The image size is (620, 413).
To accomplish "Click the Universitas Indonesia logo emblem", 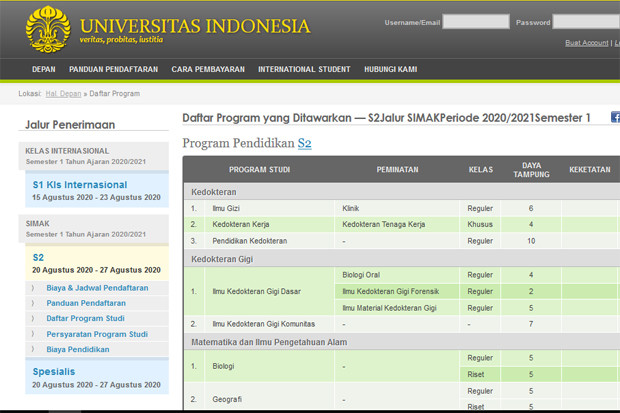I will 48,29.
